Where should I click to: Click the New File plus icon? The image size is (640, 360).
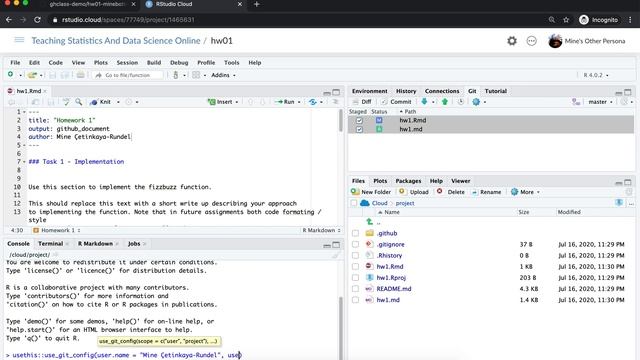point(11,75)
